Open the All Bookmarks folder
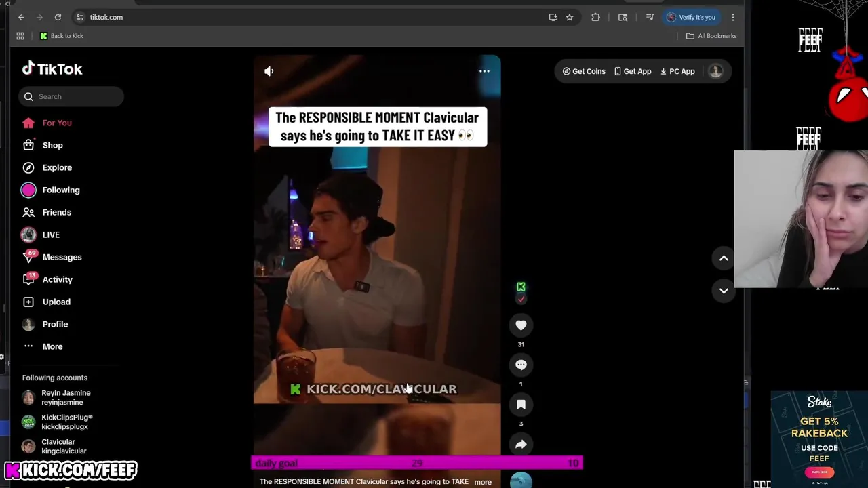This screenshot has width=868, height=488. click(x=711, y=36)
